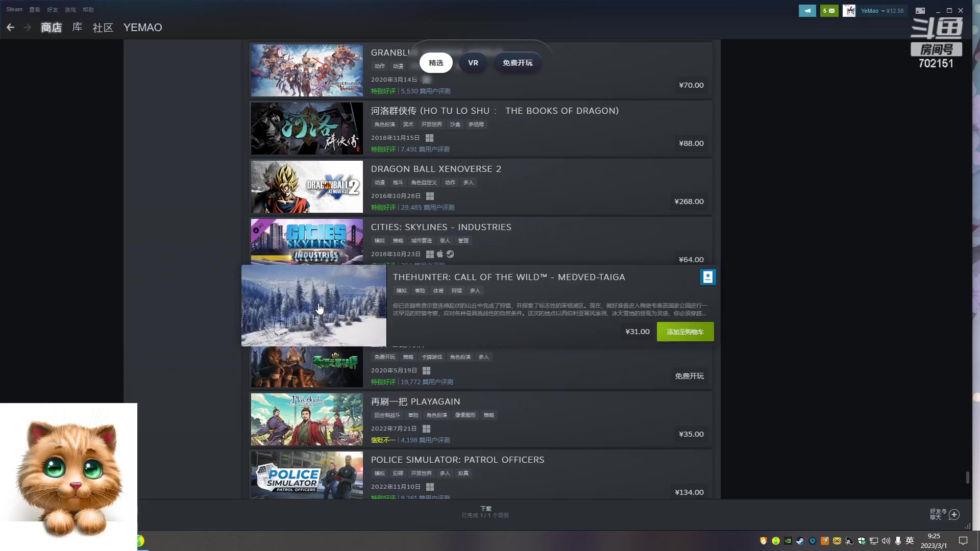Go back with the left arrow

(x=10, y=28)
